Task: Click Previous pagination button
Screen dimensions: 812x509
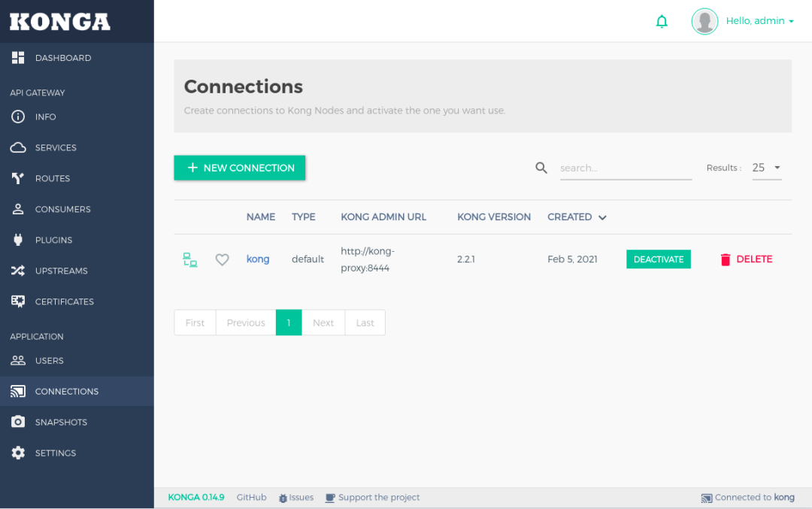Action: [245, 323]
